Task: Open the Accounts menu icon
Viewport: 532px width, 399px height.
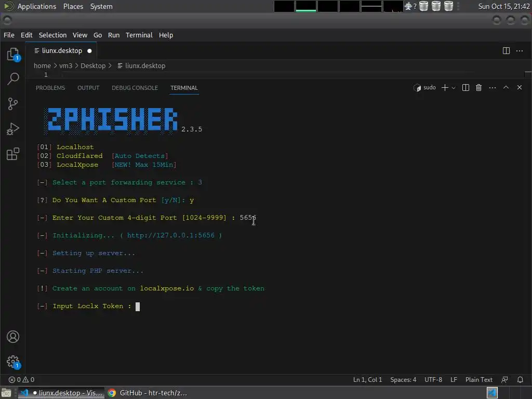Action: [x=13, y=337]
